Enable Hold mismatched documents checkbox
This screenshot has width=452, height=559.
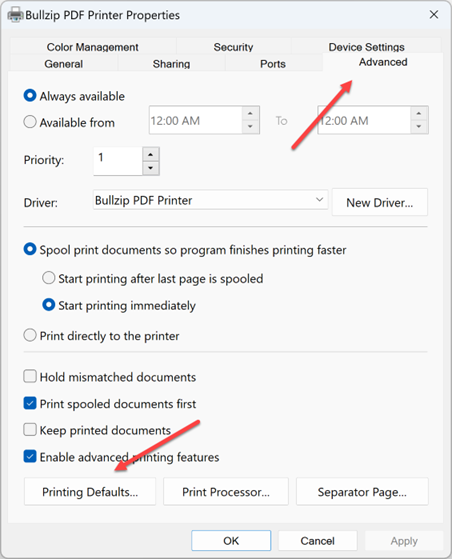(x=30, y=376)
